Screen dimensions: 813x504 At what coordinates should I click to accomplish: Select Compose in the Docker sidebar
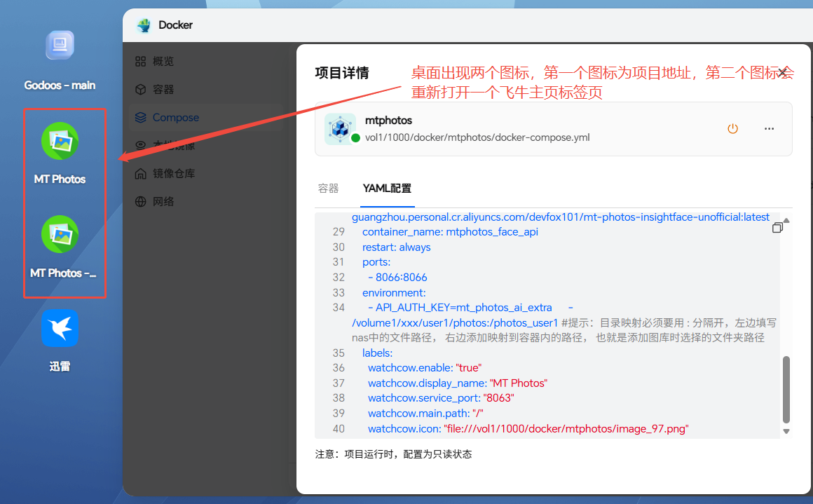tap(205, 117)
